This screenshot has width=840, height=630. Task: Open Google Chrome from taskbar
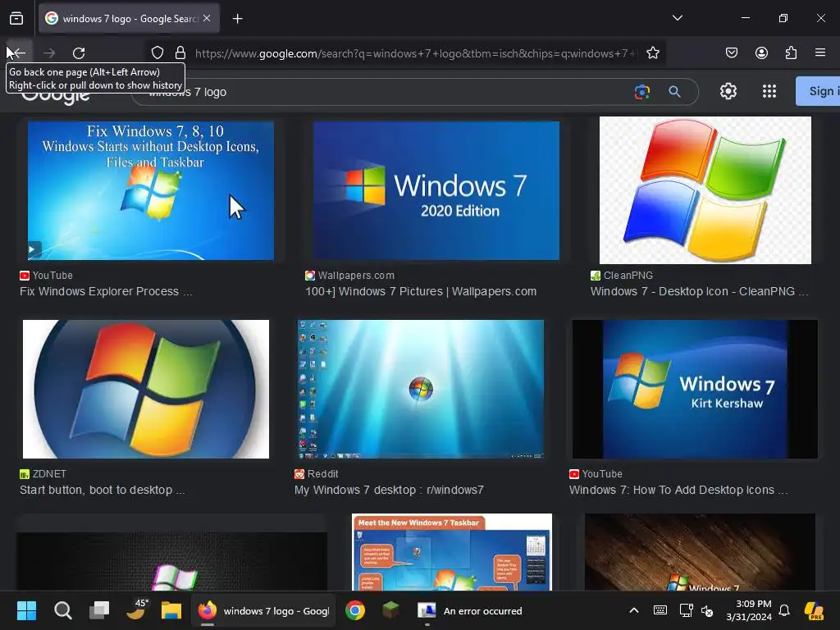click(354, 610)
